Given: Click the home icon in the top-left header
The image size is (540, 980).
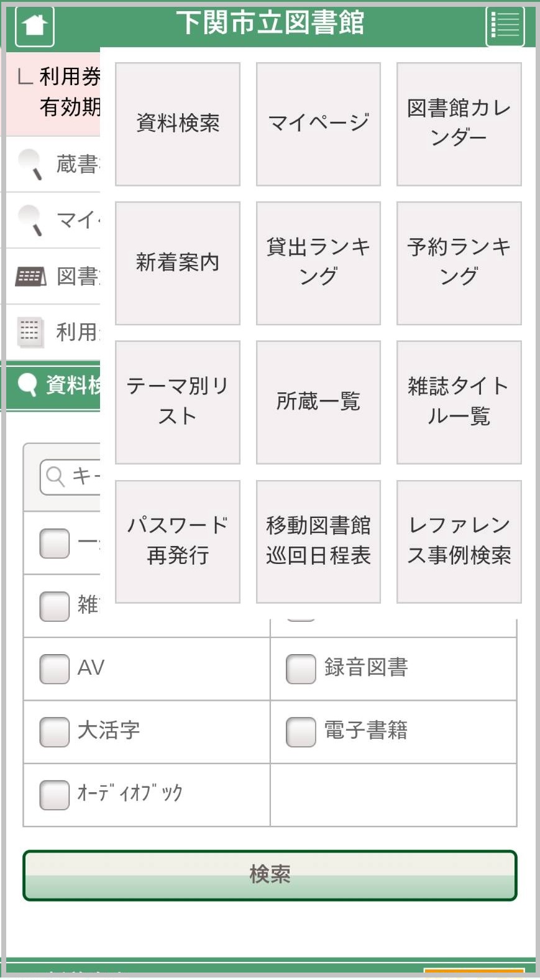Looking at the screenshot, I should click(x=34, y=25).
